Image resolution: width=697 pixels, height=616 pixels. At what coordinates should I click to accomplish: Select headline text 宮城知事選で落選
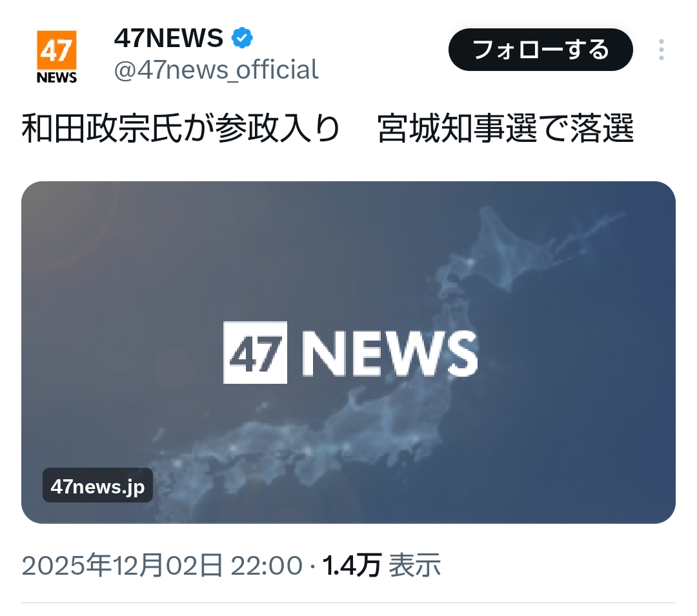click(505, 129)
